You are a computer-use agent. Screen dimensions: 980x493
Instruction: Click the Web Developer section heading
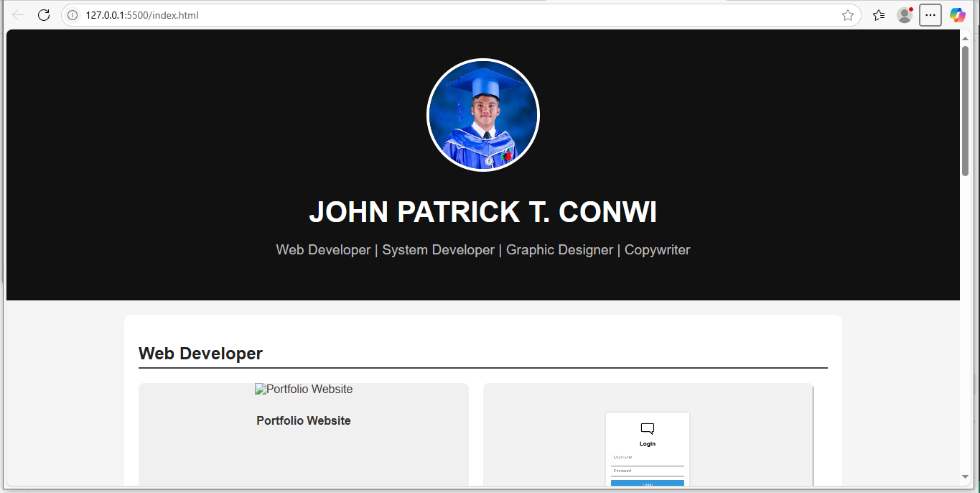pyautogui.click(x=200, y=354)
